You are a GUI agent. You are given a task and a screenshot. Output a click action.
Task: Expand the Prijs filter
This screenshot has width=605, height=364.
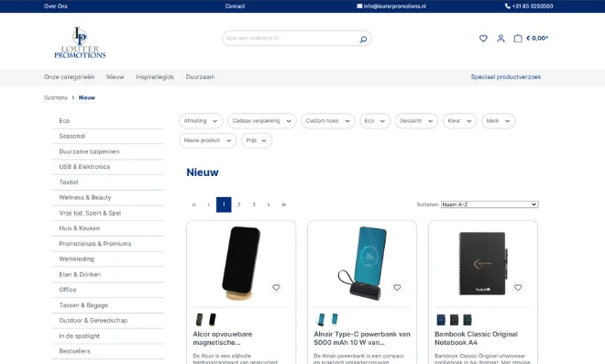coord(257,140)
